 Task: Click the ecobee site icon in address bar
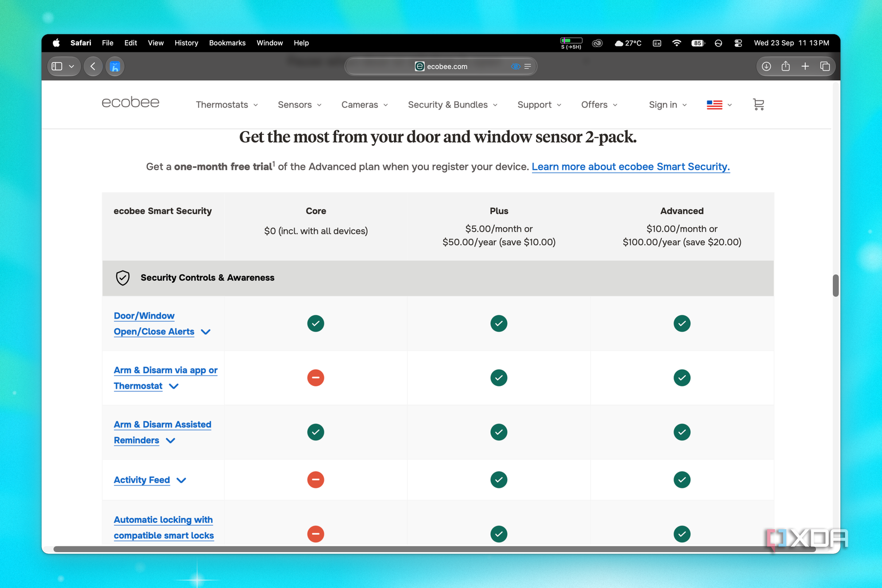[420, 66]
